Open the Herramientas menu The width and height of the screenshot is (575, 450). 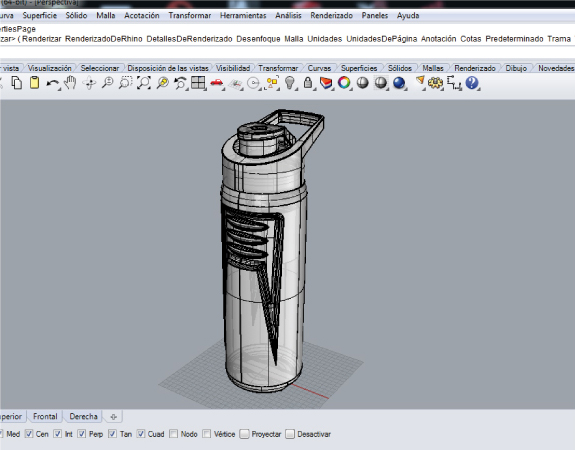[243, 15]
